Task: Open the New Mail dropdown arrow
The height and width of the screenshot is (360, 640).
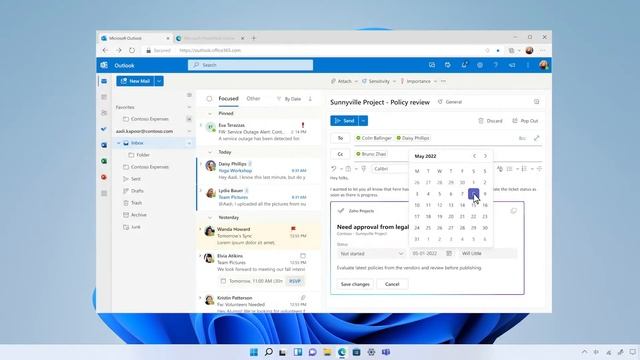Action: coord(159,81)
